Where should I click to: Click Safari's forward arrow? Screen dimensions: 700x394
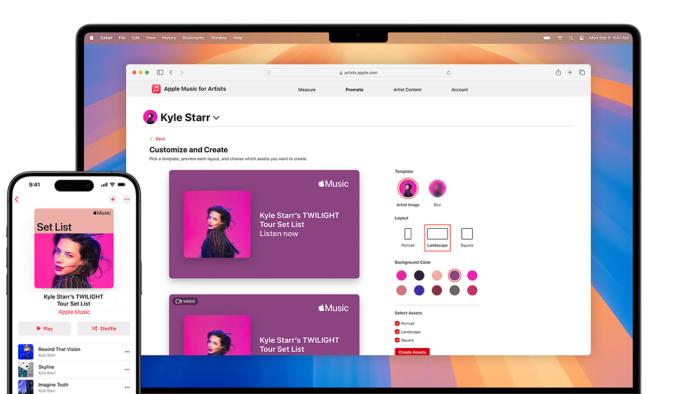182,72
